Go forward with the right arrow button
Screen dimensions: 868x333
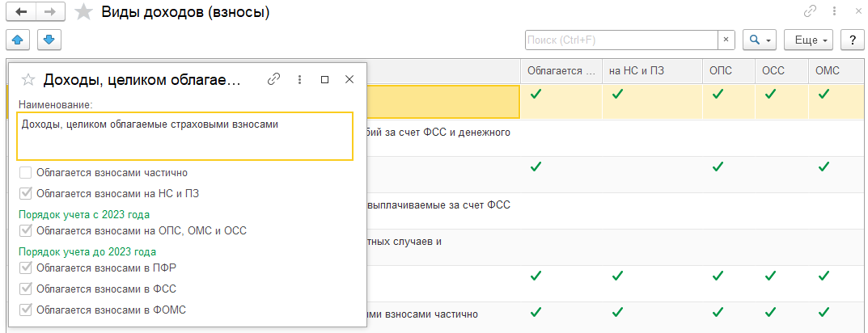[51, 12]
